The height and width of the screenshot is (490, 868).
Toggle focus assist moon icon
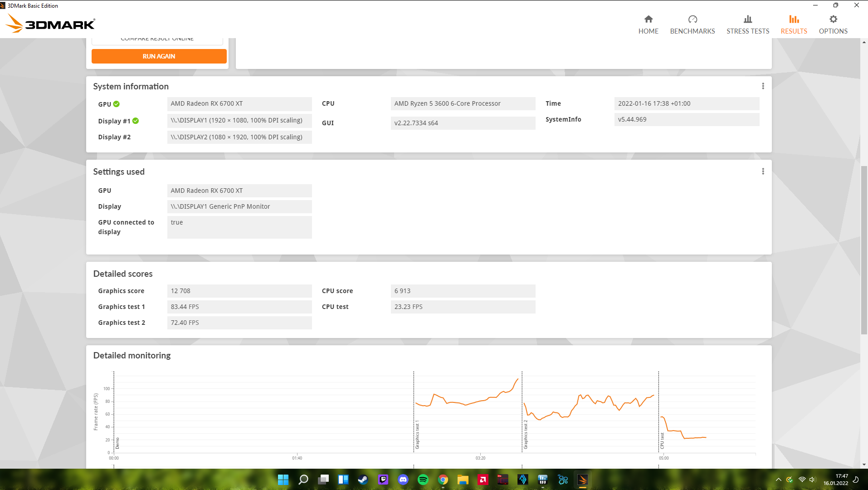[x=856, y=480]
